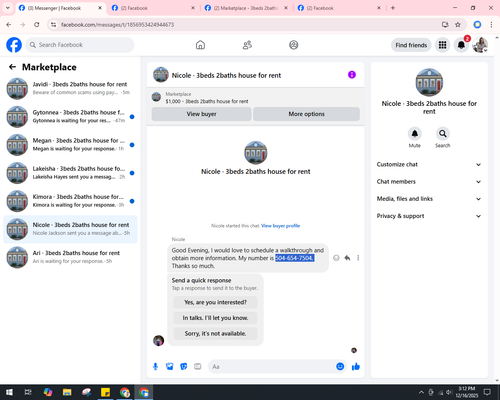Viewport: 500px width, 400px height.
Task: Choose a sticker icon in composer
Action: 184,367
